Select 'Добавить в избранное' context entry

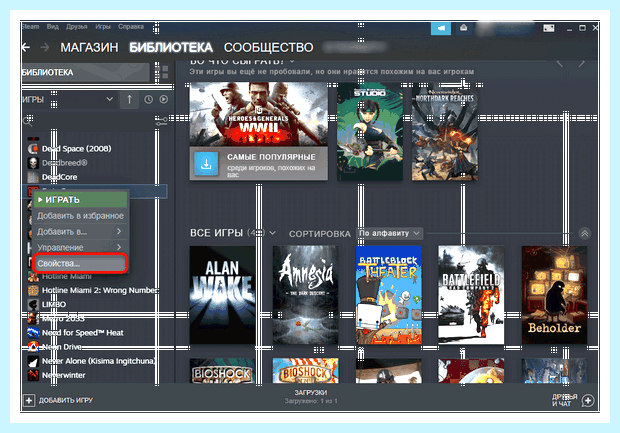pos(81,216)
